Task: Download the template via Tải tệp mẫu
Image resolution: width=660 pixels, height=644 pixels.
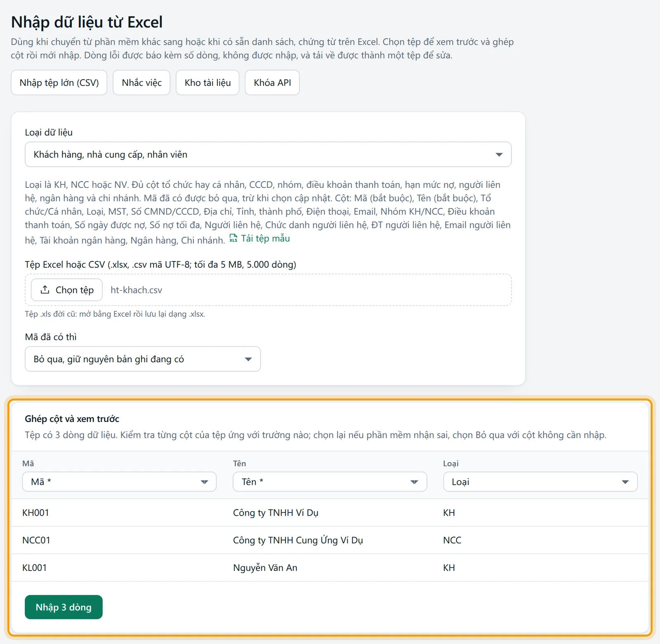Action: (265, 238)
